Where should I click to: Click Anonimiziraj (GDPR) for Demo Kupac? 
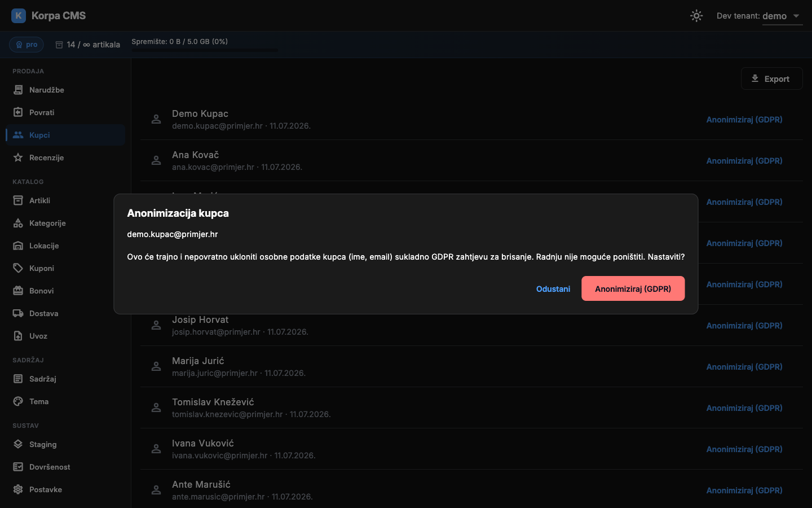pyautogui.click(x=744, y=120)
